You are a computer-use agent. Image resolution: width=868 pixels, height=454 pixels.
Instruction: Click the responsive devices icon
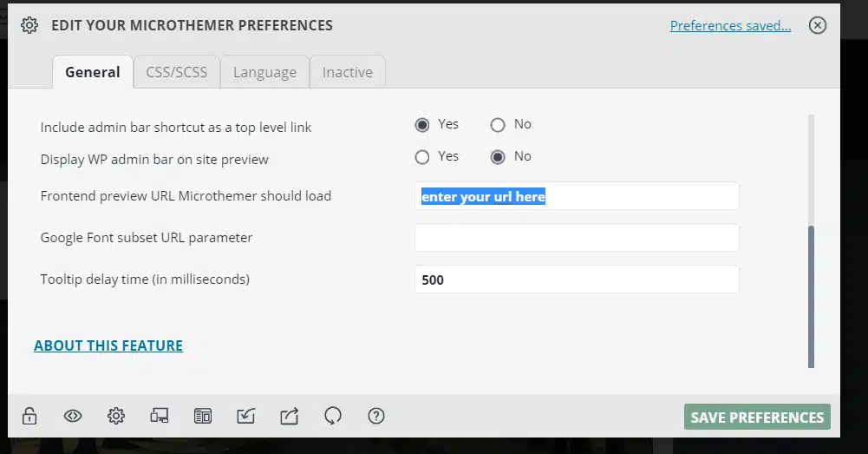pos(160,417)
